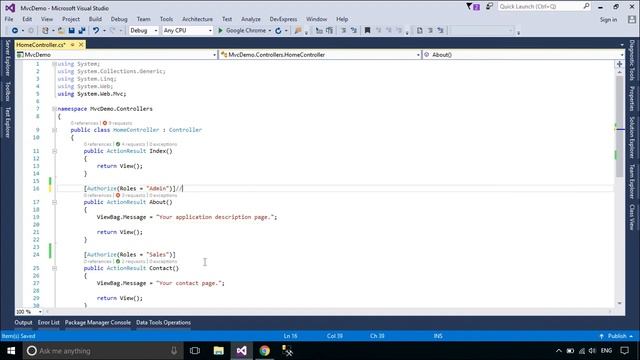Viewport: 640px width, 360px height.
Task: Open the Any CPU platform dropdown
Action: click(x=188, y=31)
